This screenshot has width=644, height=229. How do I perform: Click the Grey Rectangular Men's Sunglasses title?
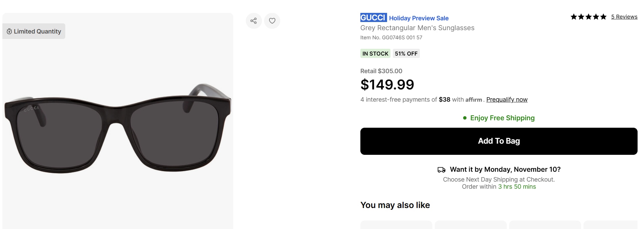pyautogui.click(x=417, y=28)
